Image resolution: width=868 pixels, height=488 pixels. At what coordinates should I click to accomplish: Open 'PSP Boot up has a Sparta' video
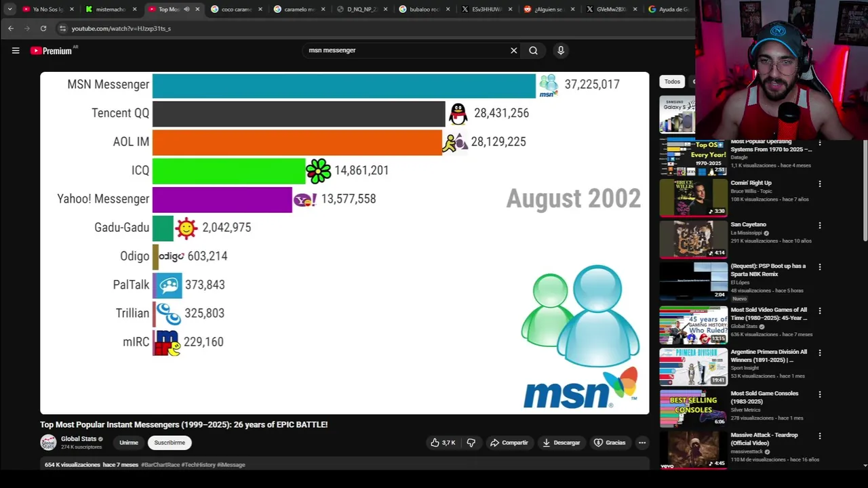(x=693, y=281)
